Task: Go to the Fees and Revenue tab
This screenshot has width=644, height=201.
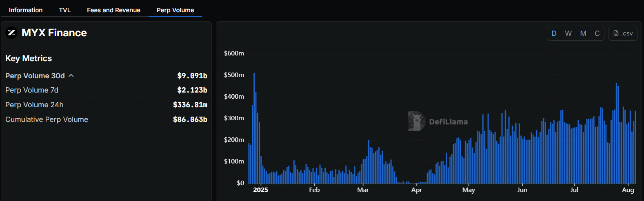Action: [x=113, y=10]
